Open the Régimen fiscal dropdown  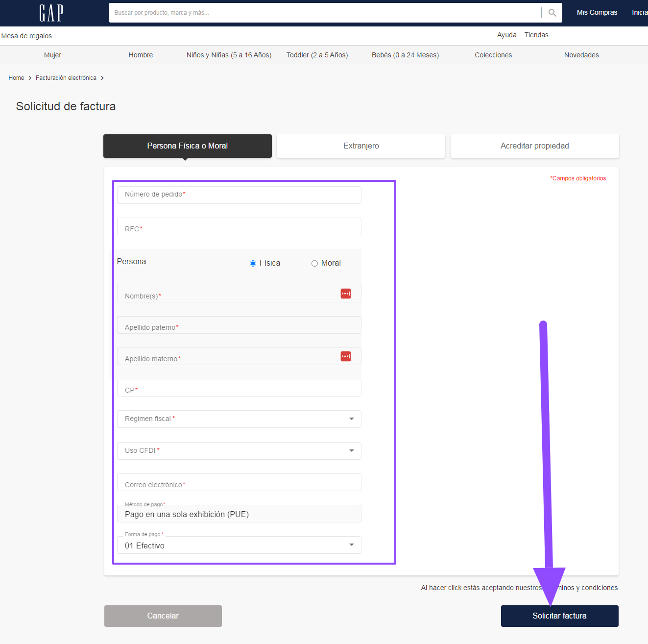[x=239, y=419]
